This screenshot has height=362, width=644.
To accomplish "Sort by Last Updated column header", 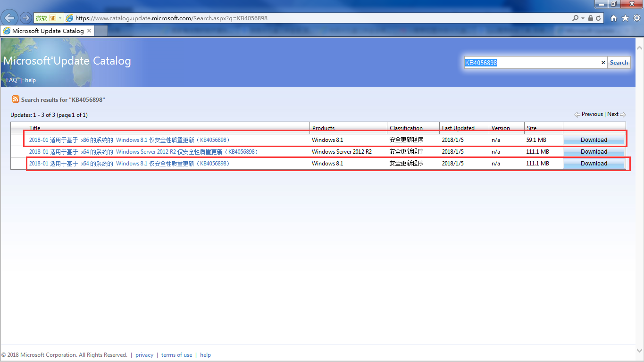I will coord(458,128).
